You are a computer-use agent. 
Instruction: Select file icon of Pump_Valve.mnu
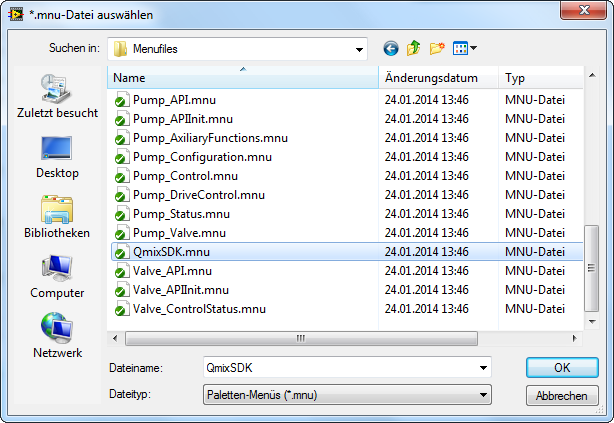121,233
